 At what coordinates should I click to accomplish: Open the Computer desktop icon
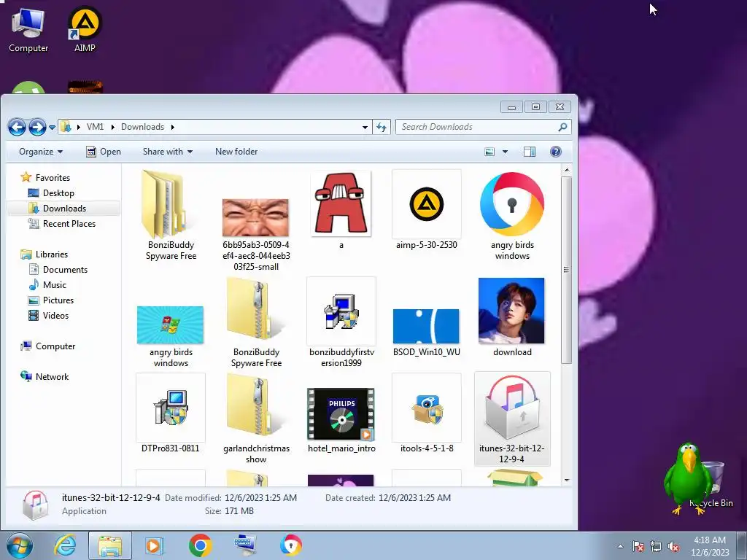(x=28, y=30)
